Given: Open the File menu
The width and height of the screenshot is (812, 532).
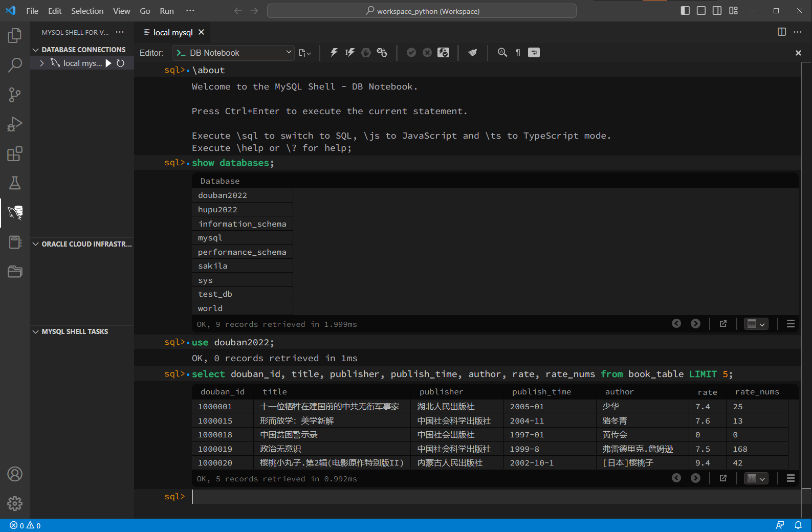Looking at the screenshot, I should [32, 11].
